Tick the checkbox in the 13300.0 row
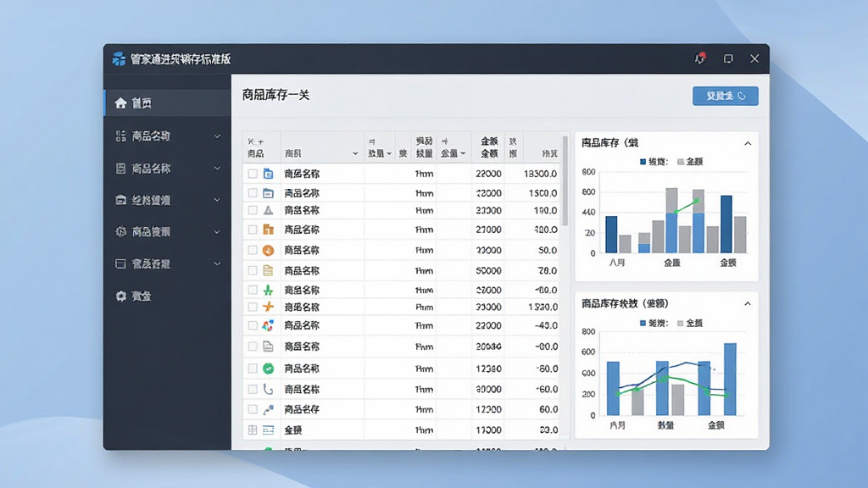 click(x=253, y=174)
